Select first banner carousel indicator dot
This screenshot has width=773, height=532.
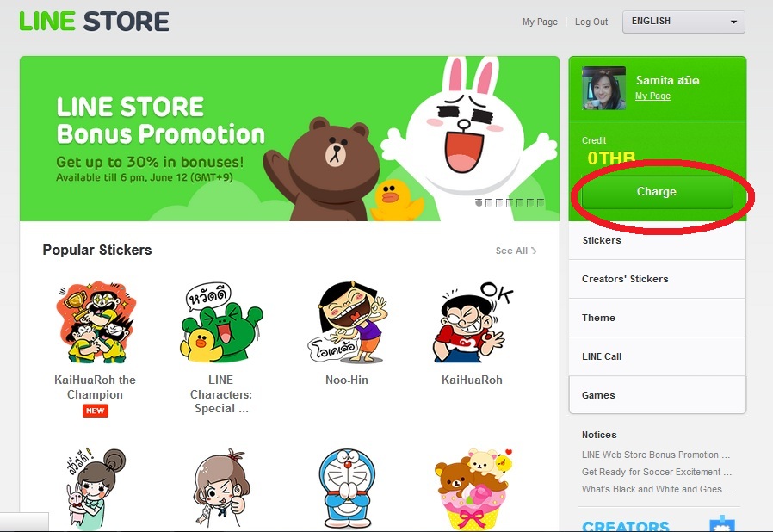click(x=479, y=202)
